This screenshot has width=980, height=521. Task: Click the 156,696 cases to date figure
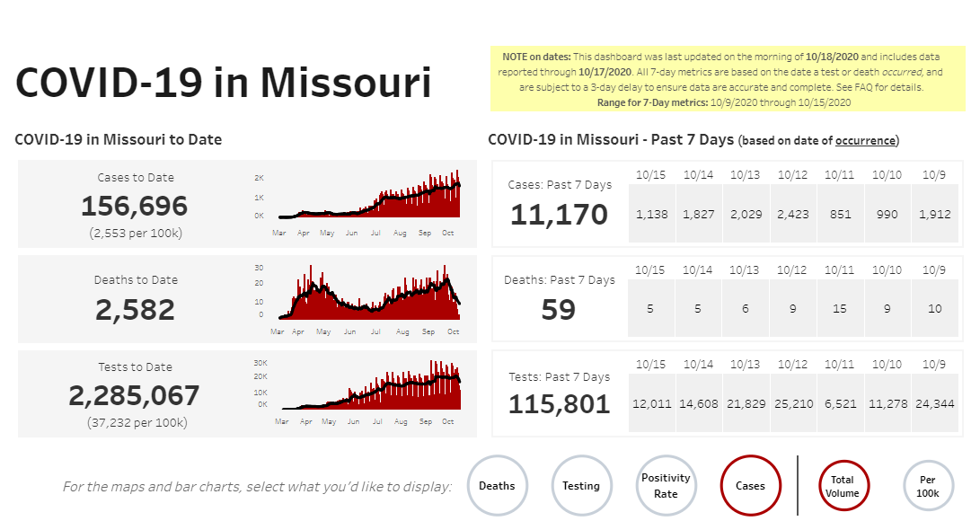tap(135, 207)
